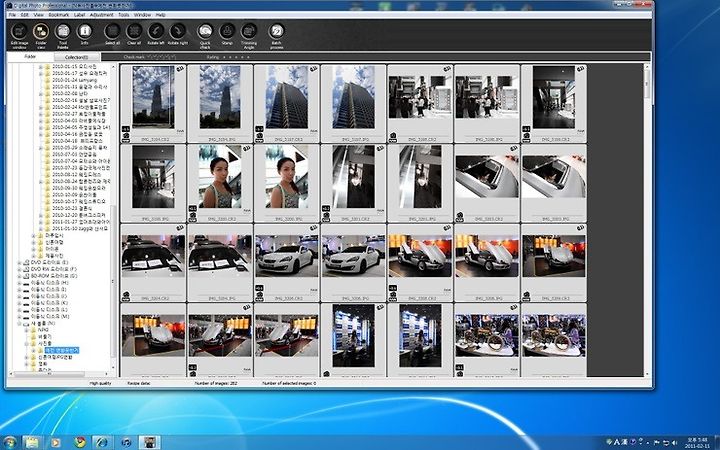Open the View menu

[39, 15]
